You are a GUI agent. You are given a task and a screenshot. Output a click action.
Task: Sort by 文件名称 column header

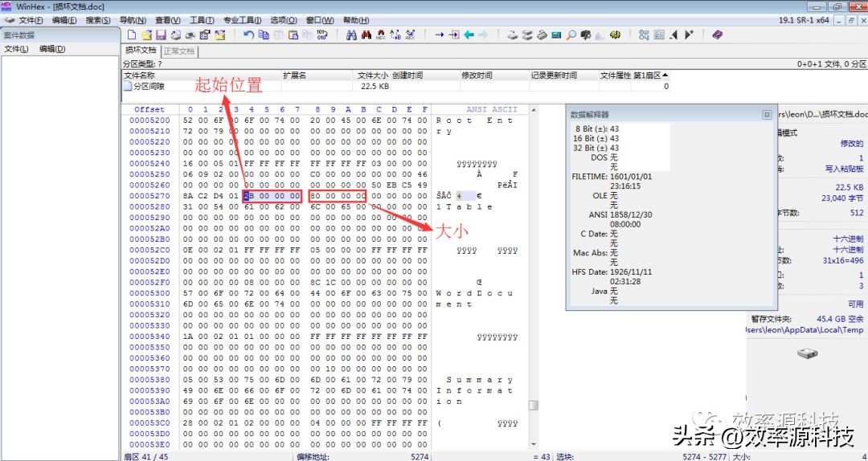[x=202, y=75]
